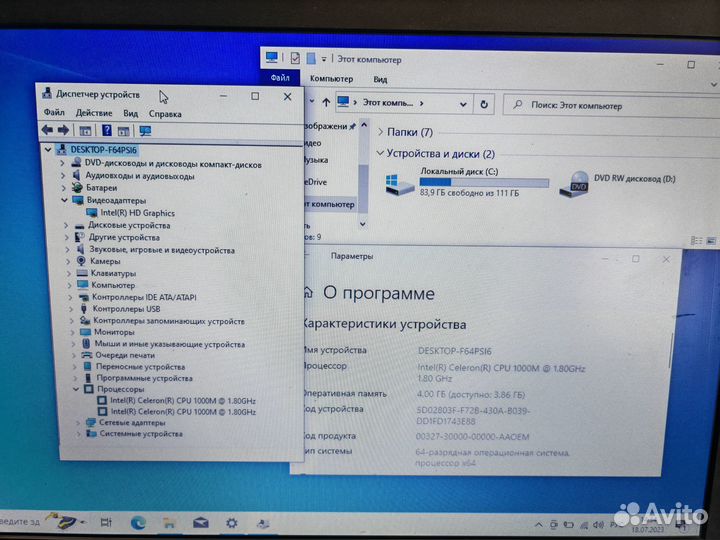The width and height of the screenshot is (720, 540).
Task: Collapse the Процессоры node
Action: coord(76,389)
